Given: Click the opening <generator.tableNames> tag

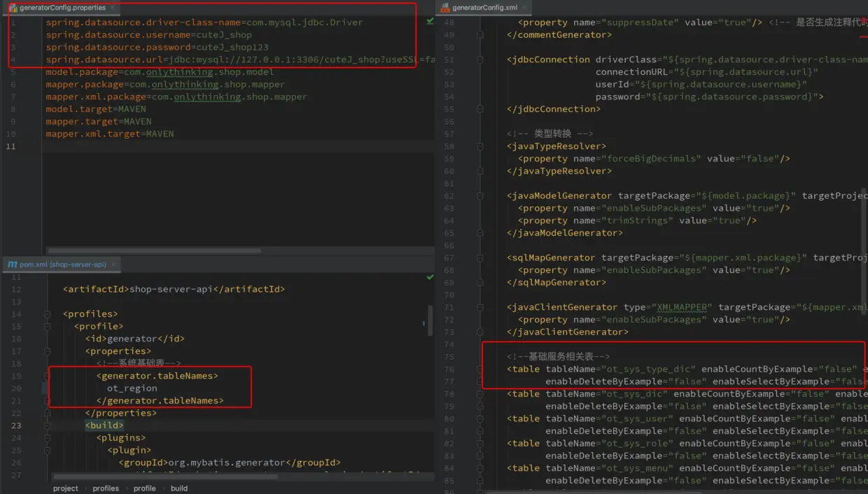Looking at the screenshot, I should pyautogui.click(x=157, y=376).
